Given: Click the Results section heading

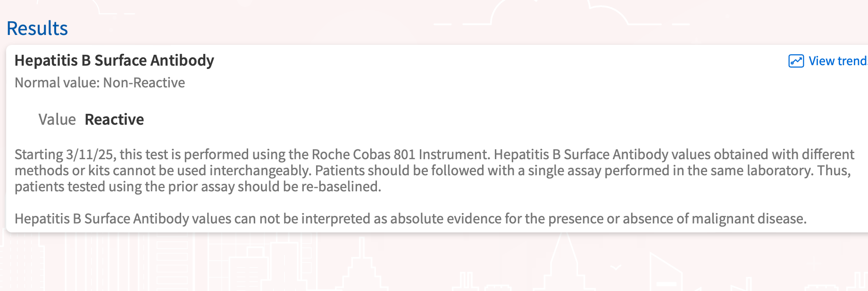Looking at the screenshot, I should (x=37, y=28).
